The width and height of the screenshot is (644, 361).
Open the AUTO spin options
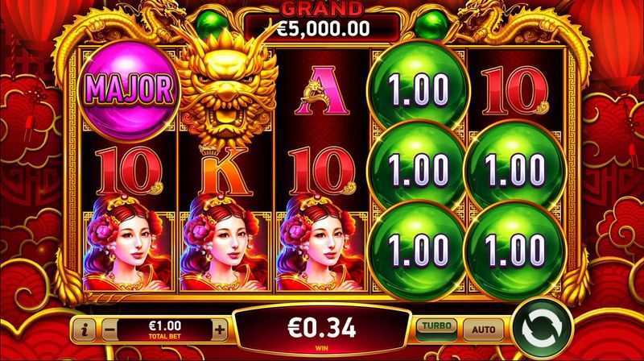(x=484, y=330)
